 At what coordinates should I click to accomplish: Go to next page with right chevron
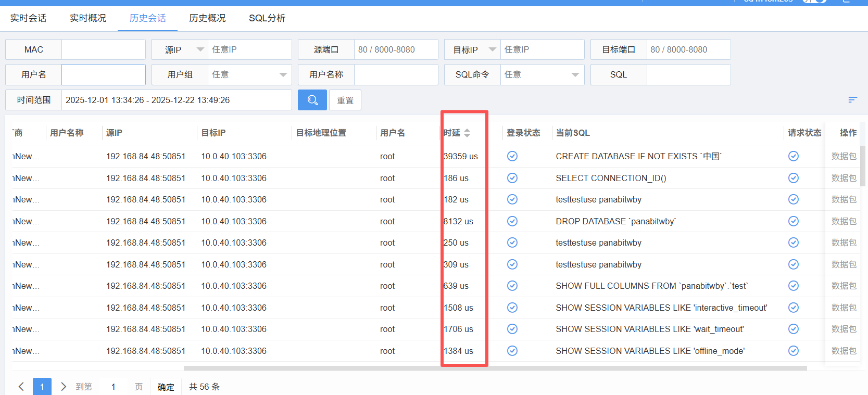[64, 387]
